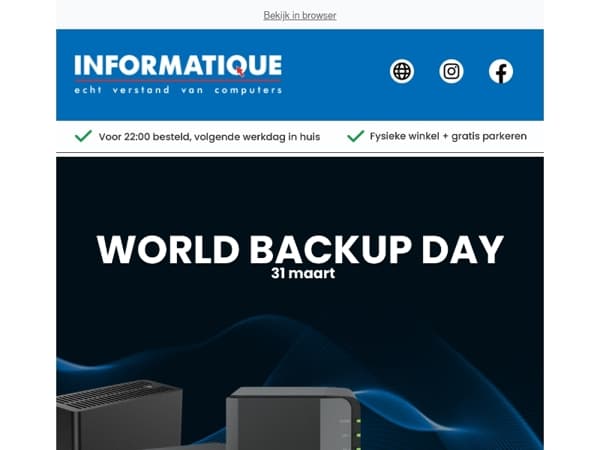Click empty area of blue header bar

click(x=335, y=100)
